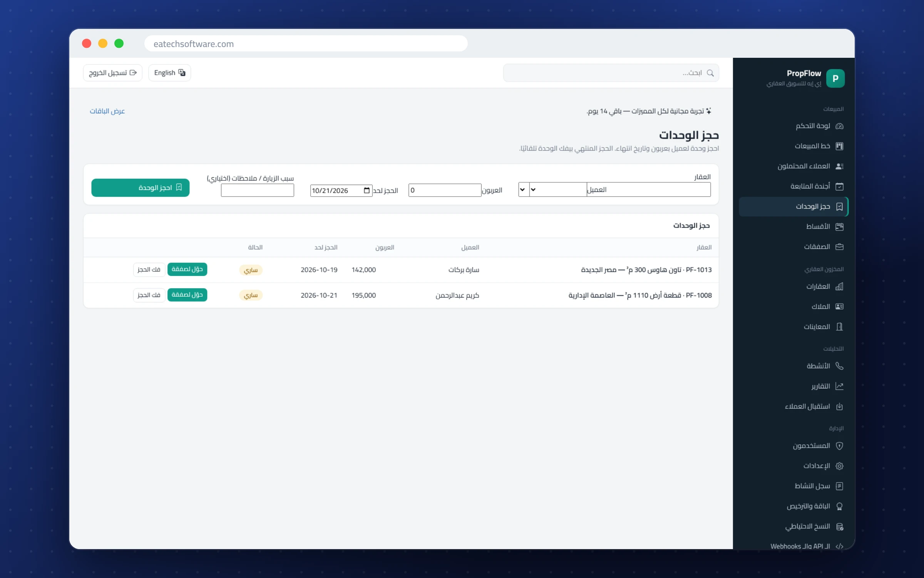Open the calendar picker icon in date field

[367, 190]
